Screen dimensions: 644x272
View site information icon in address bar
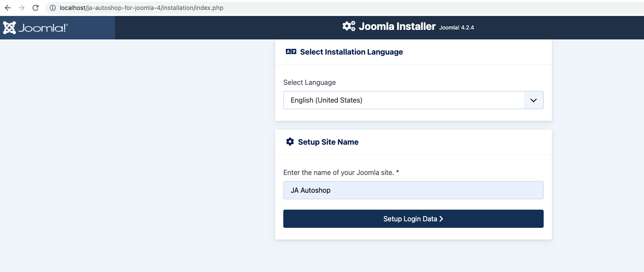tap(53, 8)
